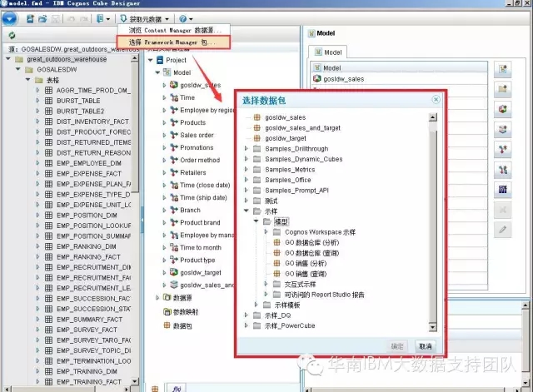Screen dimensions: 533x392
Task: Expand the Samples_Metrics folder
Action: click(247, 169)
